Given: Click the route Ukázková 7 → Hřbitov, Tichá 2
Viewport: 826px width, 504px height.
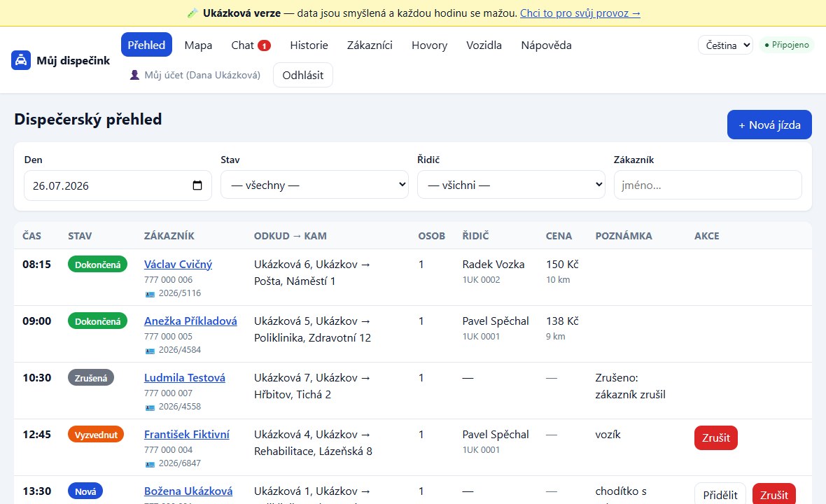Looking at the screenshot, I should click(x=312, y=386).
